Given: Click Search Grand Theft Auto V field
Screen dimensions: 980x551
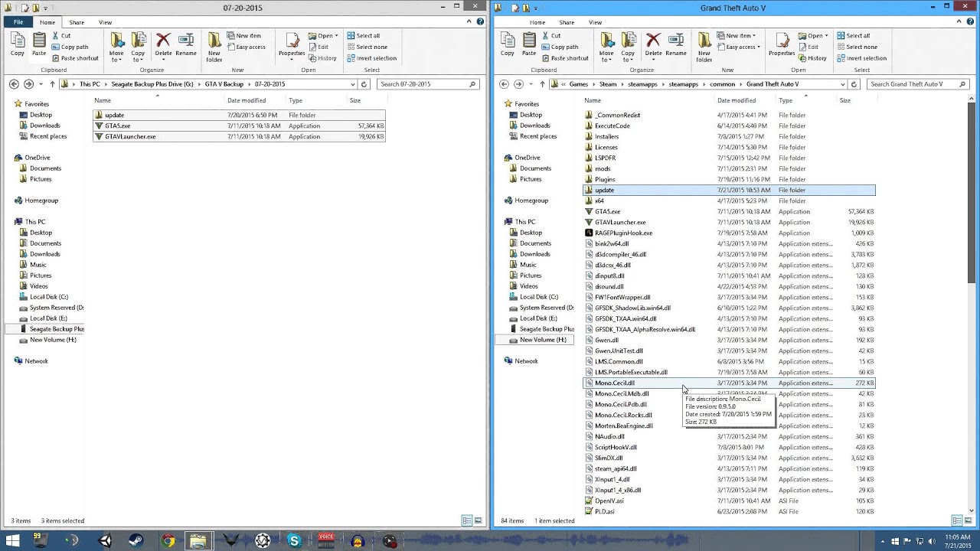Looking at the screenshot, I should click(919, 84).
